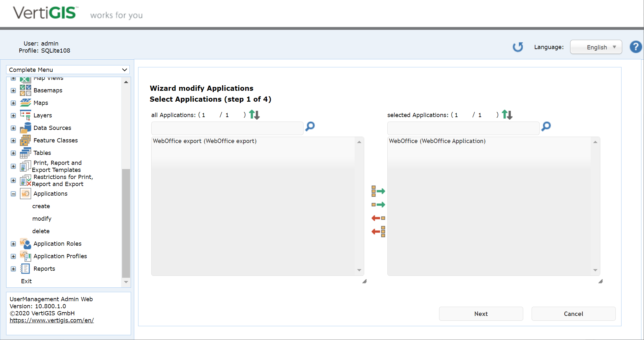Open the English language selector
644x340 pixels.
[x=596, y=47]
